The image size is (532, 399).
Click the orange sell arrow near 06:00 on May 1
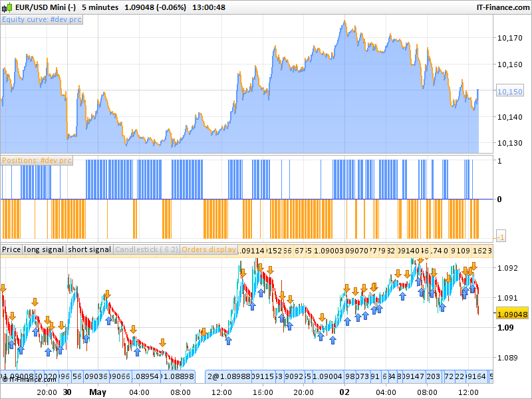163,342
